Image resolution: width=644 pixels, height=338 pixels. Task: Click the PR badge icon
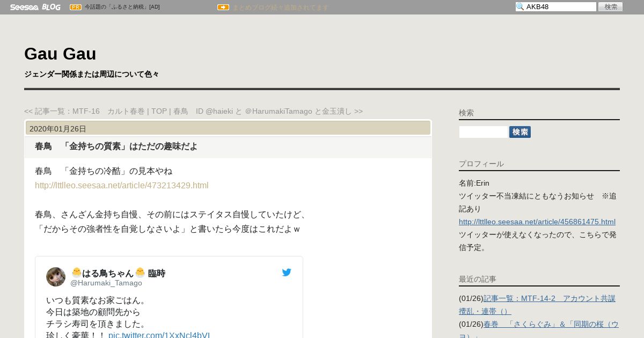76,7
